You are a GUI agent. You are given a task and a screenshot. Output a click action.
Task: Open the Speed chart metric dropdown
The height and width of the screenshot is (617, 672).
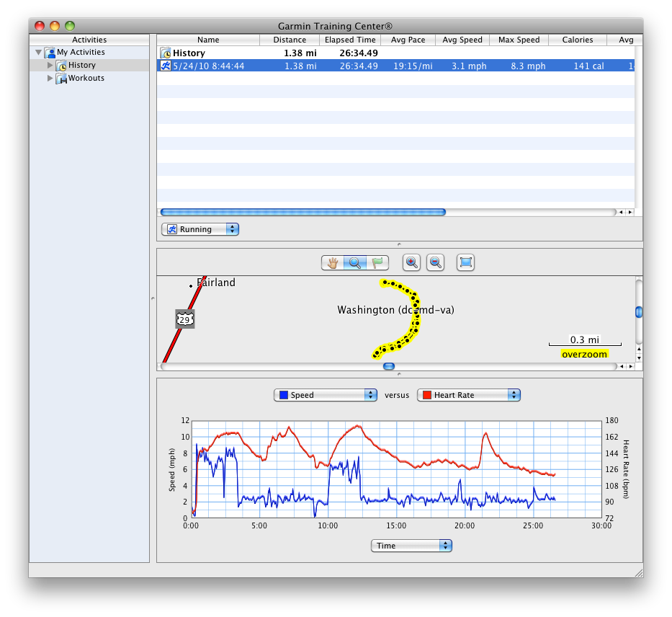pyautogui.click(x=326, y=395)
